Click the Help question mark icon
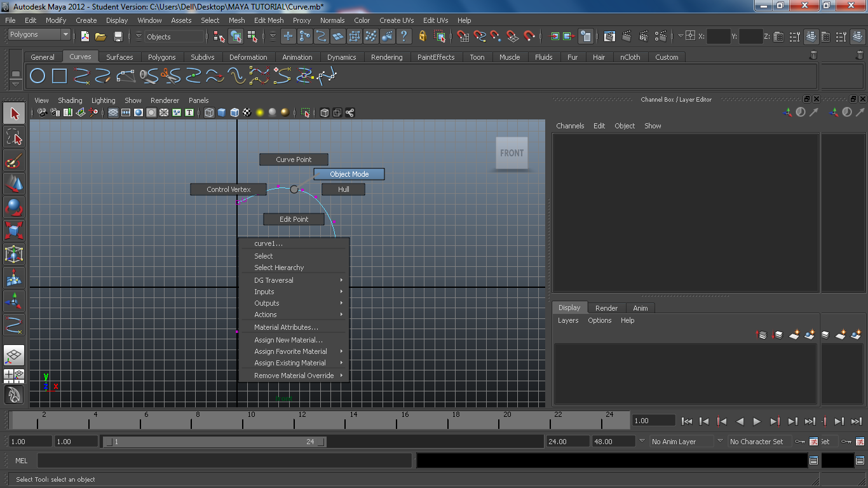The height and width of the screenshot is (488, 868). click(403, 36)
